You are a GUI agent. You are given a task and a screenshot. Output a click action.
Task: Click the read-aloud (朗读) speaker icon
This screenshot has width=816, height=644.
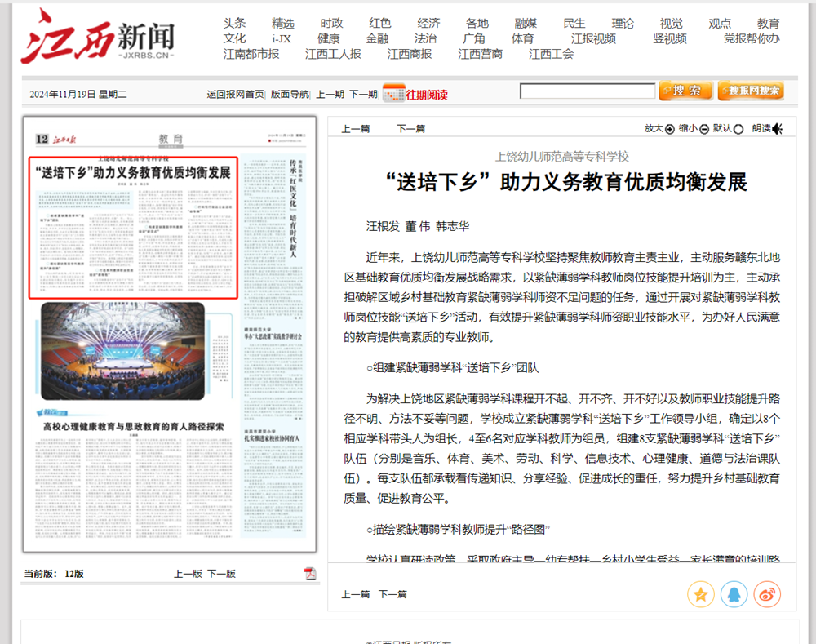pos(778,129)
